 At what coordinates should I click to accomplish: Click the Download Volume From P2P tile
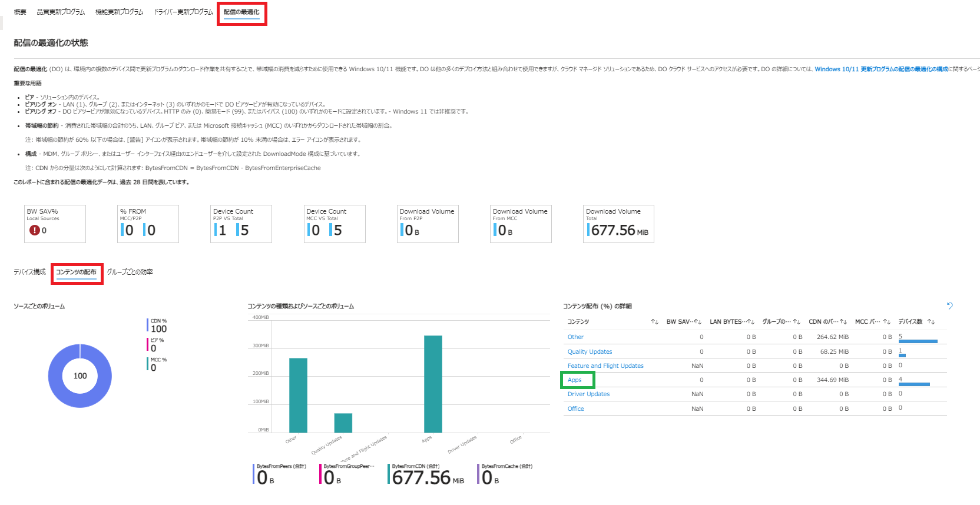coord(428,224)
